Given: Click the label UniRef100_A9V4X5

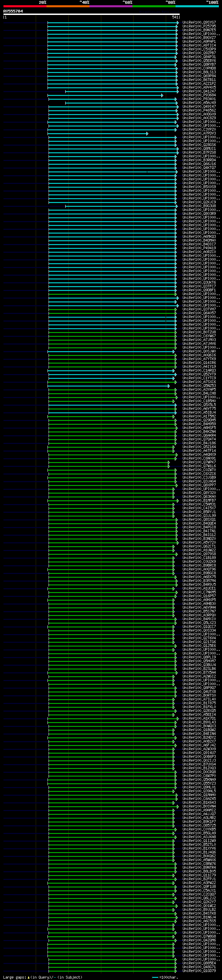Looking at the screenshot, I should point(199,88).
